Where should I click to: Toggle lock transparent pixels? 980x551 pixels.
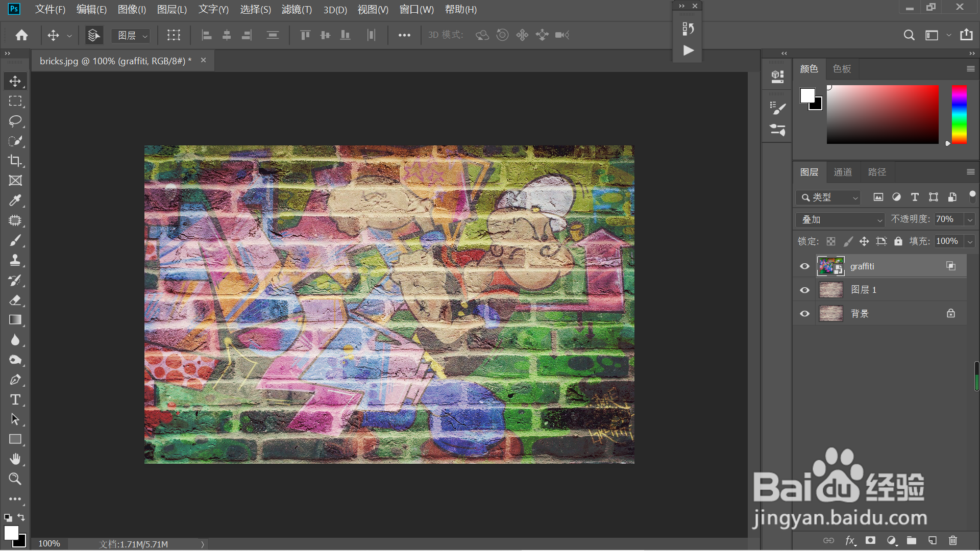coord(831,241)
